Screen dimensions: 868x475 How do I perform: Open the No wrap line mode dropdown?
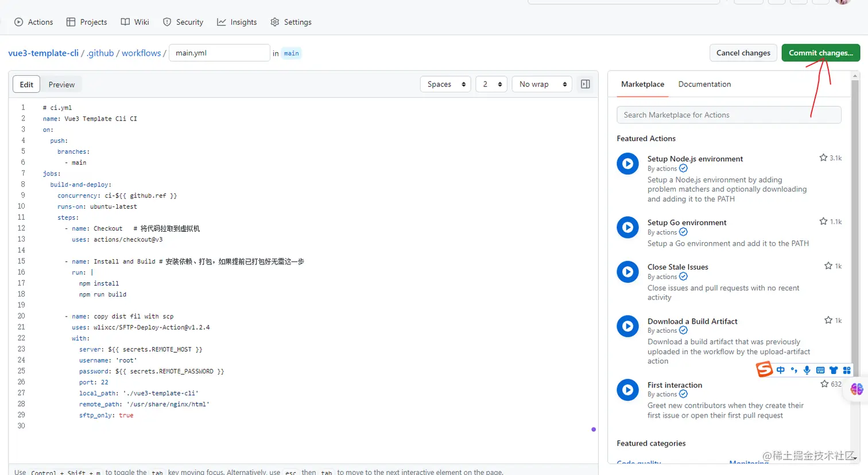pos(542,84)
